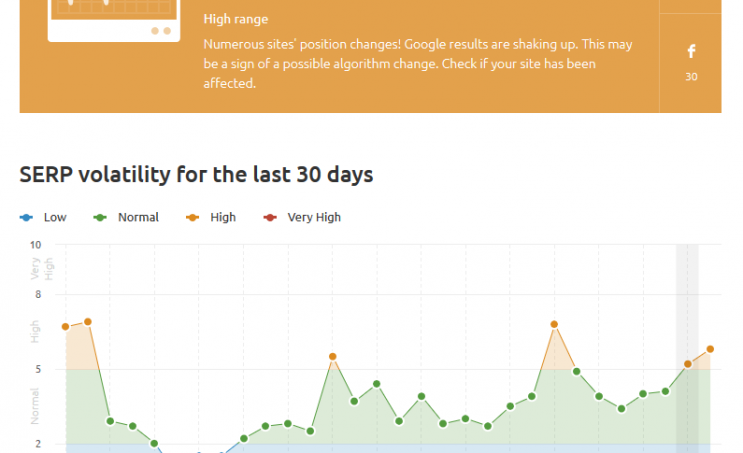Click the "High range" heading
Viewport: 743px width, 453px height.
235,19
